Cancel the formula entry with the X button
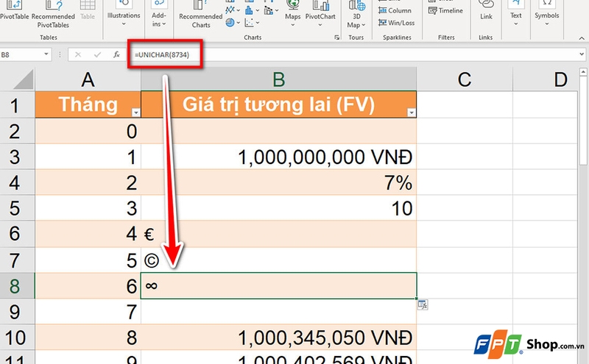589x364 pixels. coord(78,55)
